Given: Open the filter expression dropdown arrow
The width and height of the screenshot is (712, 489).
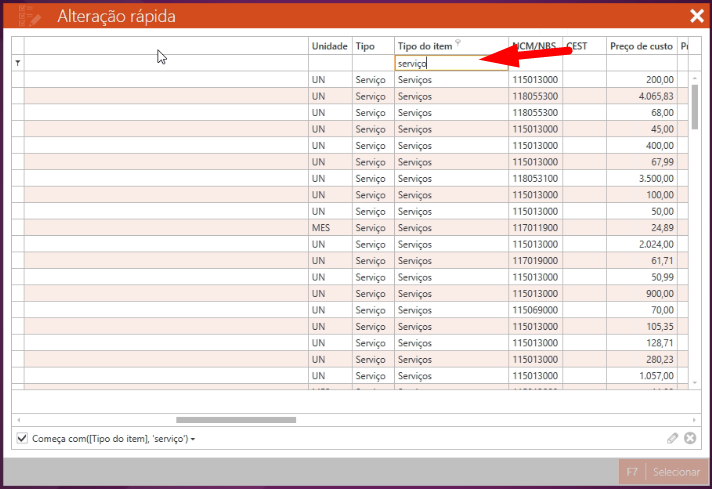Looking at the screenshot, I should click(193, 439).
